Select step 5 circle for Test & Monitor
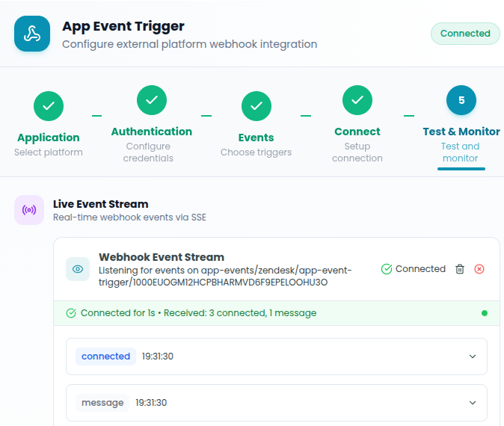The image size is (504, 426). [461, 100]
